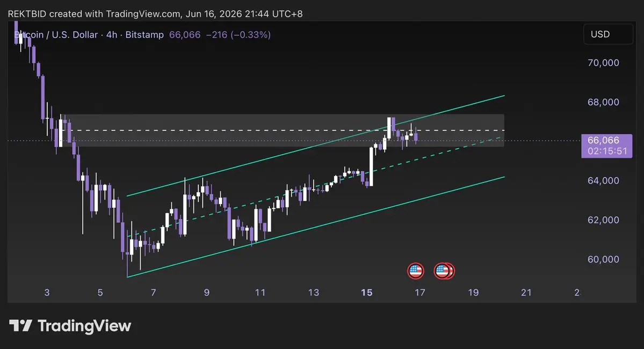This screenshot has height=349, width=644.
Task: Click the 64,000 price axis label
Action: pyautogui.click(x=603, y=180)
